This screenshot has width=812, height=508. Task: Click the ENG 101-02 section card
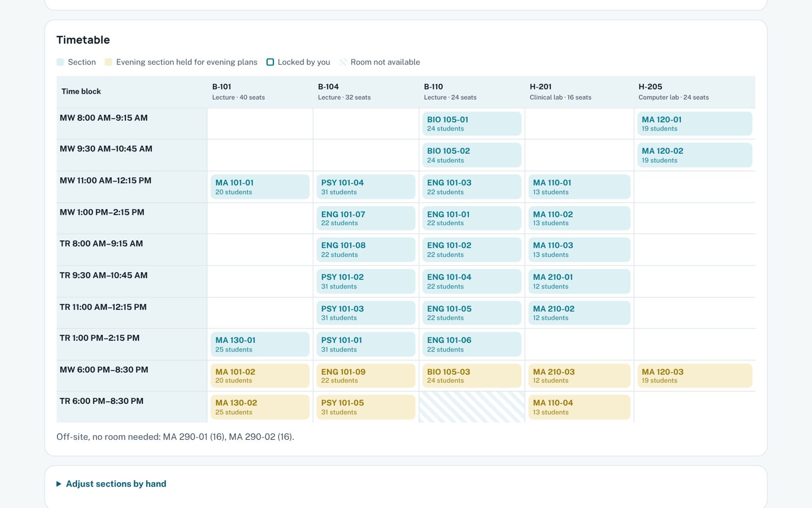[x=472, y=250]
